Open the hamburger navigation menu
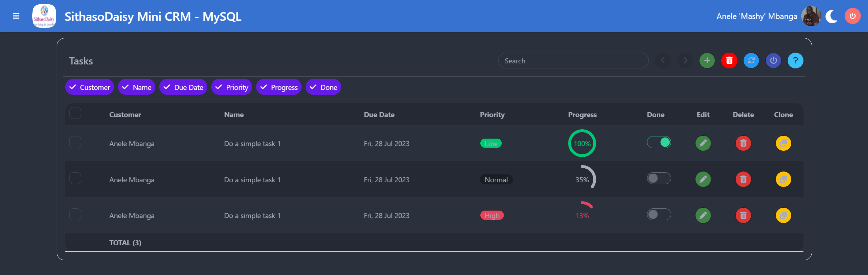This screenshot has height=275, width=868. tap(16, 16)
